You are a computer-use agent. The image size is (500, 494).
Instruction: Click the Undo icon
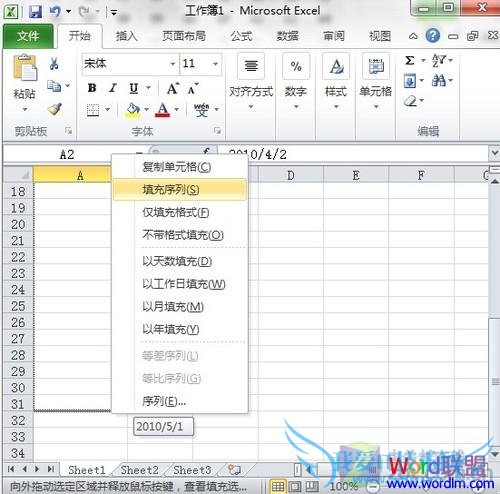pyautogui.click(x=55, y=12)
